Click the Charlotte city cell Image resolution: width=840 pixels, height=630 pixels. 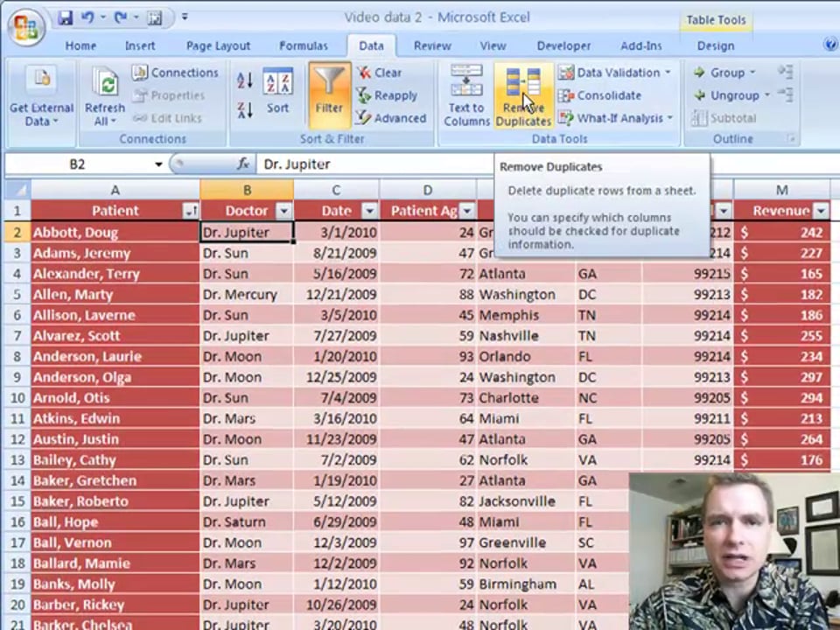click(x=526, y=398)
